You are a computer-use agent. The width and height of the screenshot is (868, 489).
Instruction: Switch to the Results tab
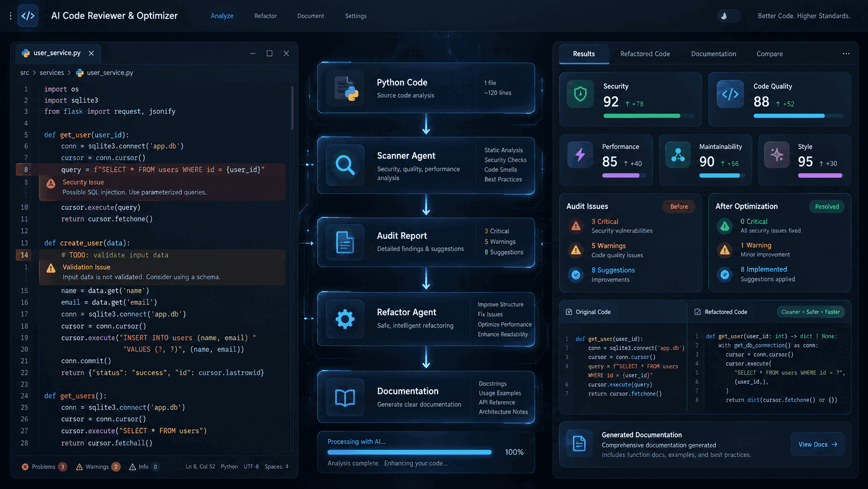tap(584, 54)
